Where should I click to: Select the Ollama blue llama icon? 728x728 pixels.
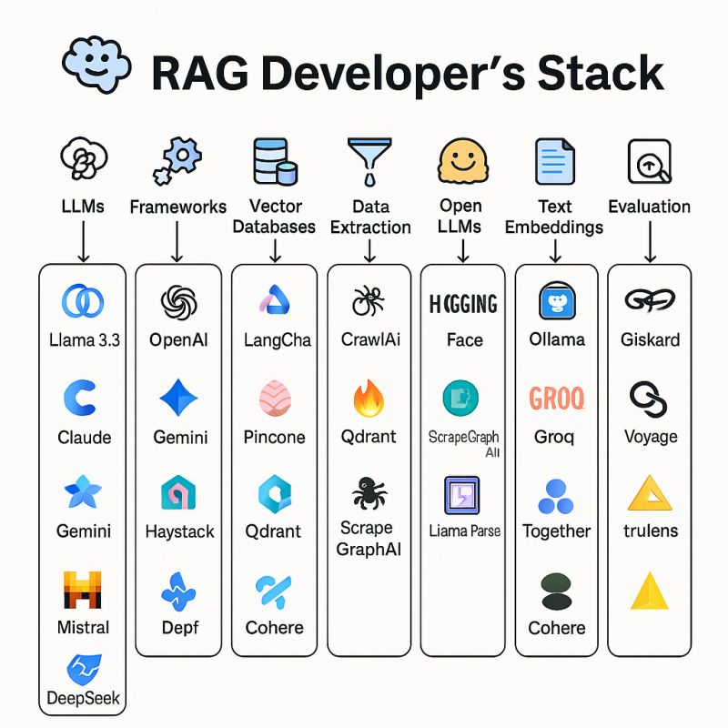(x=557, y=301)
